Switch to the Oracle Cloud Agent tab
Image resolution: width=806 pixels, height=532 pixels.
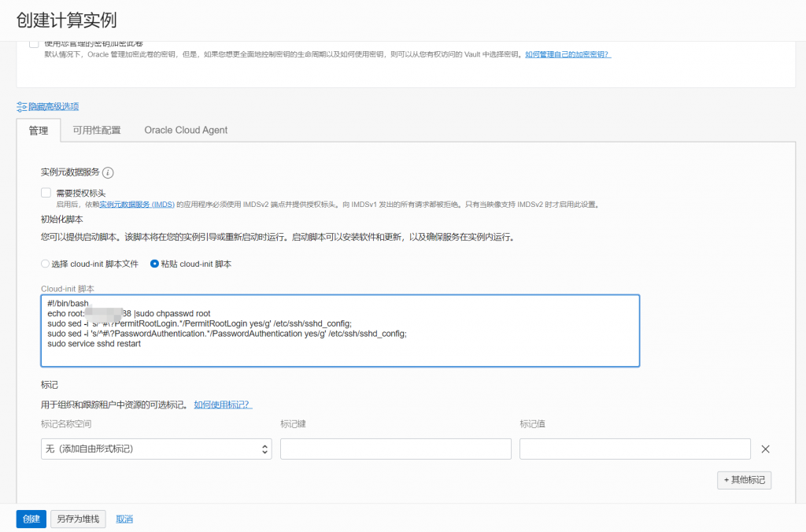click(x=186, y=130)
